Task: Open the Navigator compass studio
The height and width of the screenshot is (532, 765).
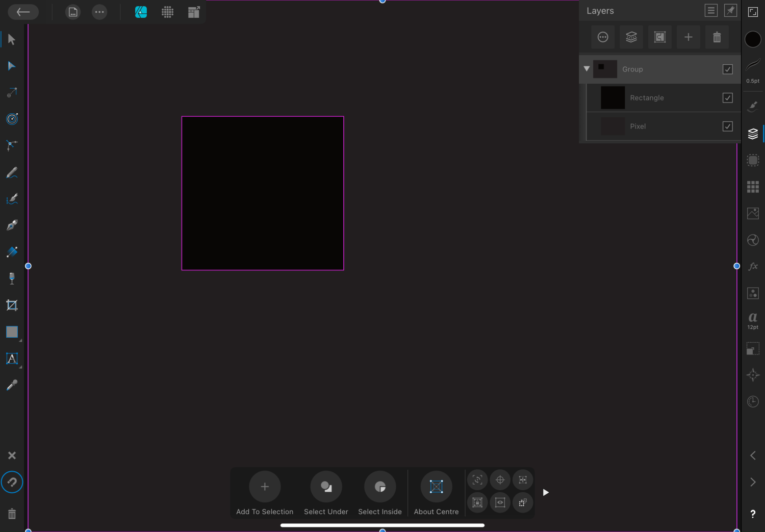Action: click(x=753, y=375)
